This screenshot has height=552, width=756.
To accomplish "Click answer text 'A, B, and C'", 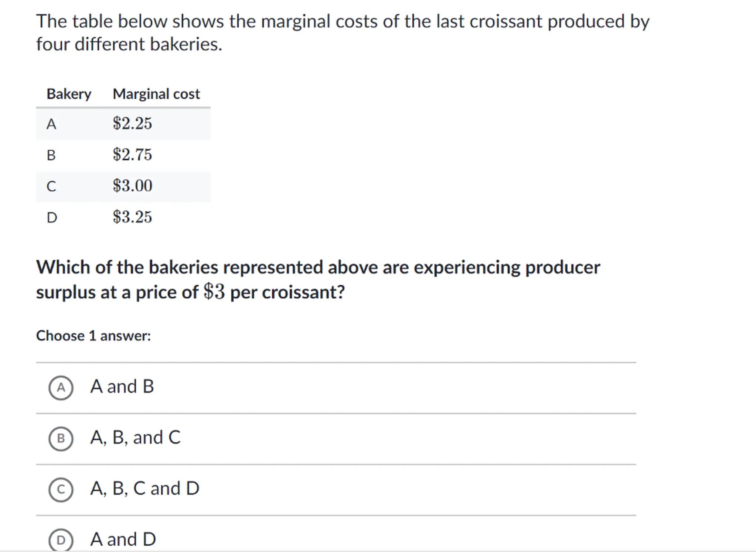I will click(x=135, y=438).
